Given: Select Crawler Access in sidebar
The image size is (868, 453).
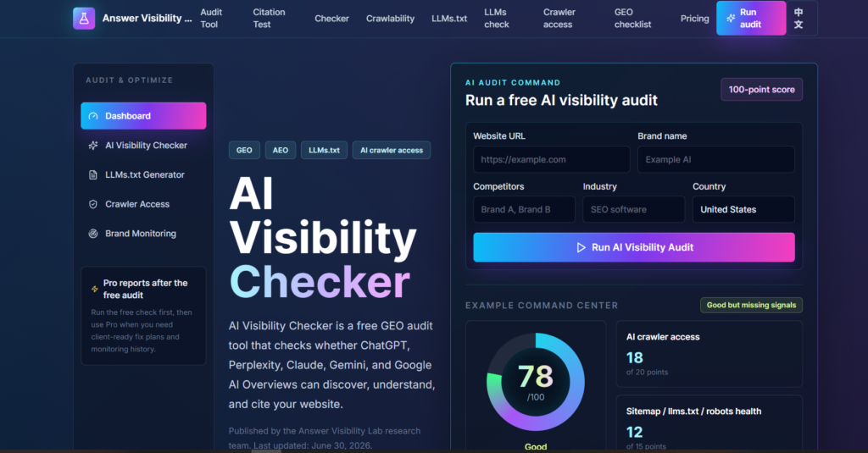Looking at the screenshot, I should [143, 204].
